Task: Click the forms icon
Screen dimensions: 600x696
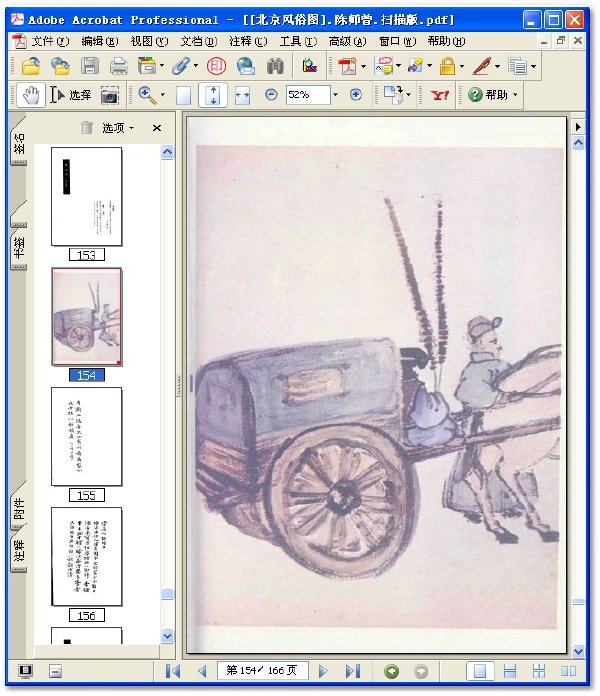Action: pyautogui.click(x=517, y=66)
